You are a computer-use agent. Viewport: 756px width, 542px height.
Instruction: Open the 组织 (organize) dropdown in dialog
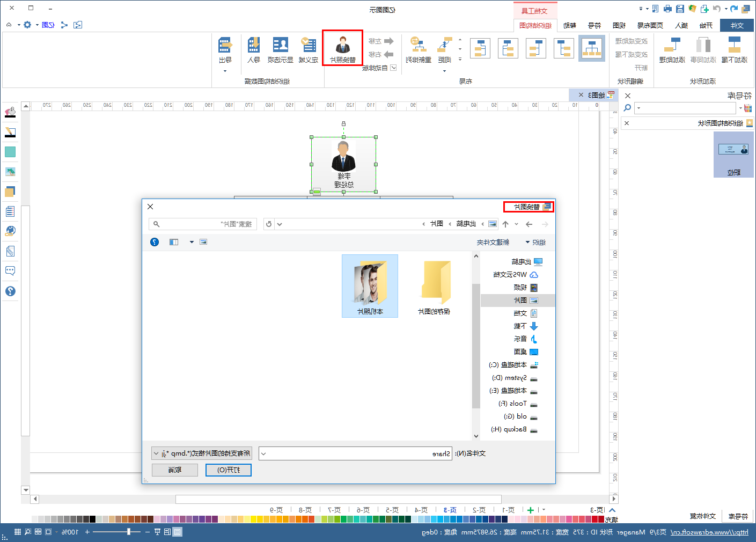(x=535, y=242)
